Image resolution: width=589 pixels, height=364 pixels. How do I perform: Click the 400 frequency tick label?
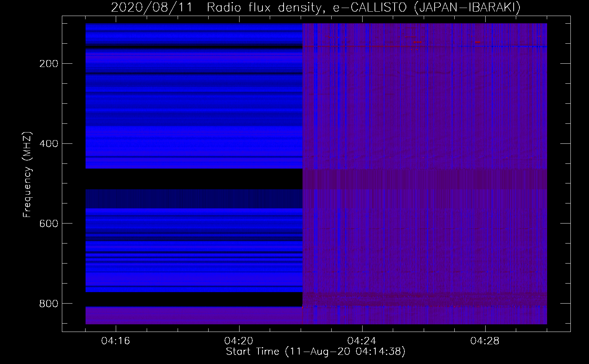[49, 144]
